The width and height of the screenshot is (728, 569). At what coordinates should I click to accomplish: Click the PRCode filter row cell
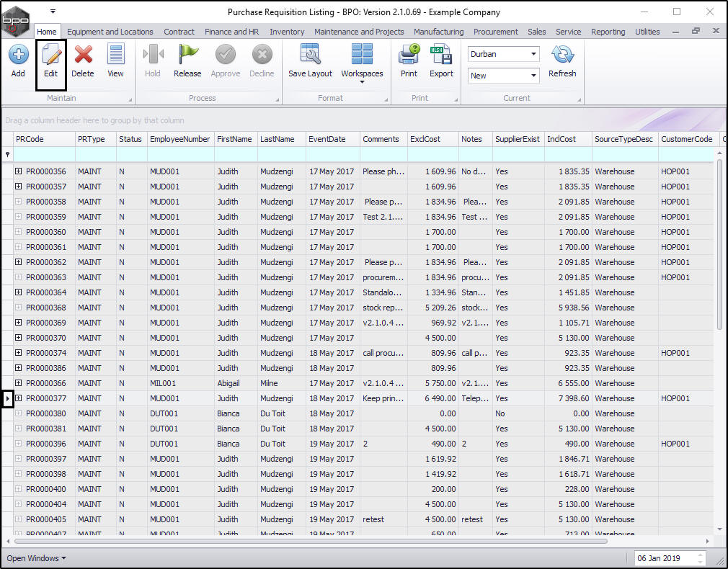click(x=44, y=154)
